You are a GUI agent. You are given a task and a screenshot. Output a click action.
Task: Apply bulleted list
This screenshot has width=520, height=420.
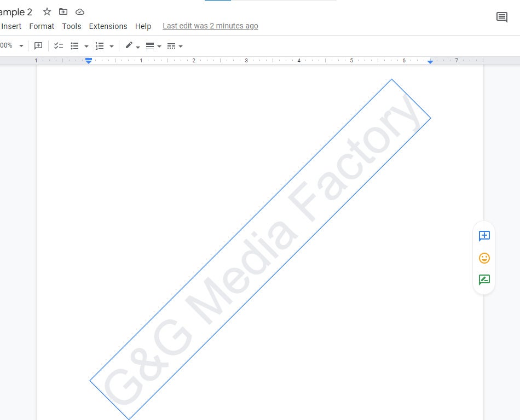click(74, 46)
